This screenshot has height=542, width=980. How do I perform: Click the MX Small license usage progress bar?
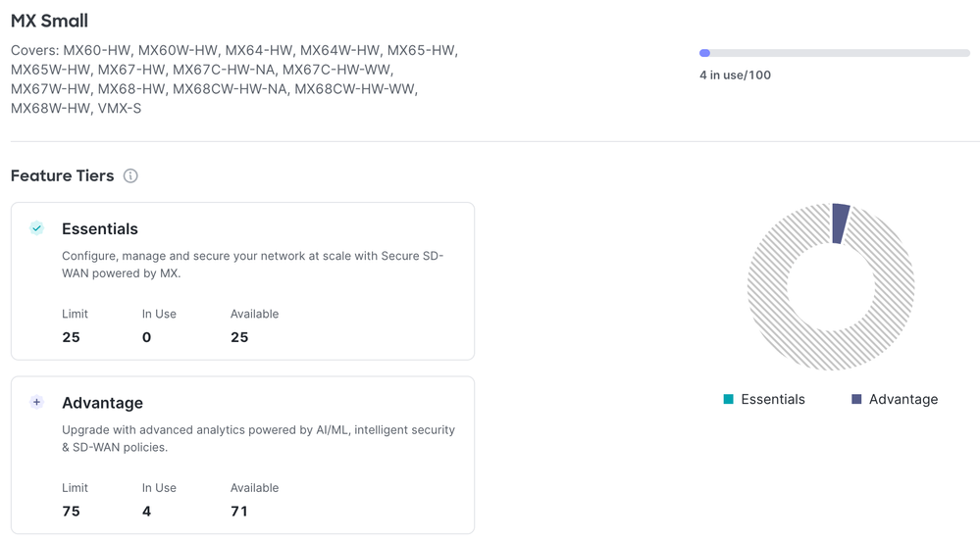click(x=834, y=53)
